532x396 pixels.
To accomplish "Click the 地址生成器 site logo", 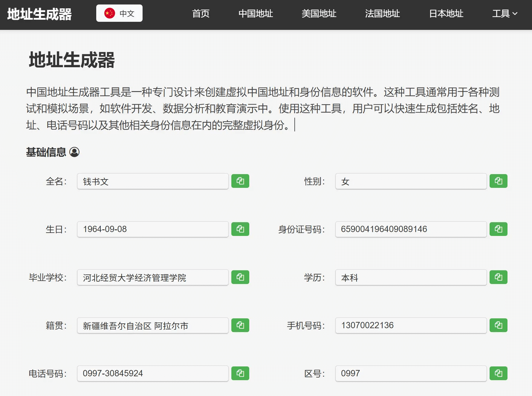I will (39, 14).
